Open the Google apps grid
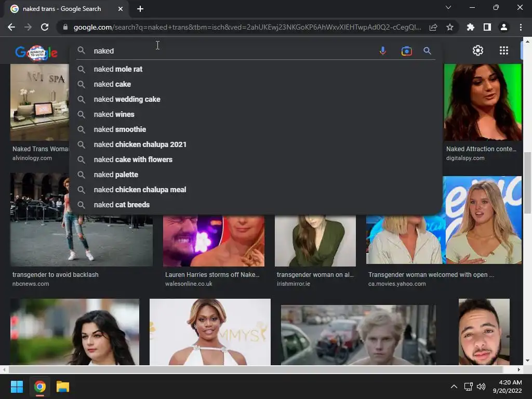532x399 pixels. click(x=504, y=50)
